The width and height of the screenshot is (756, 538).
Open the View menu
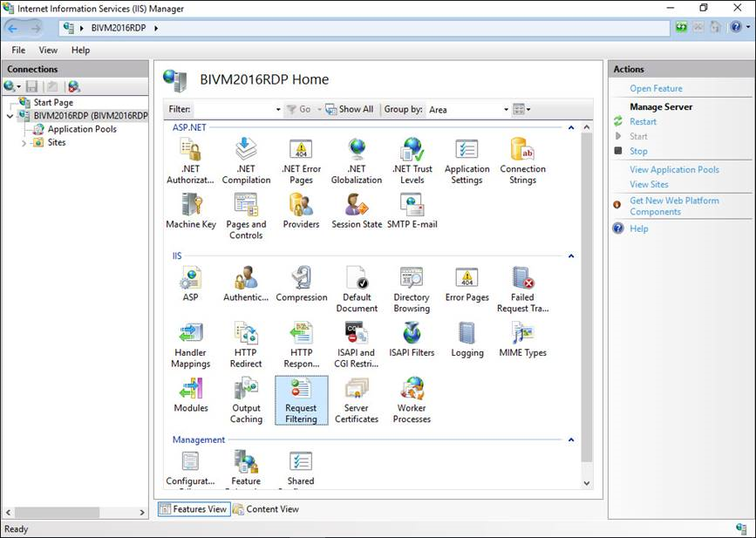pos(48,51)
